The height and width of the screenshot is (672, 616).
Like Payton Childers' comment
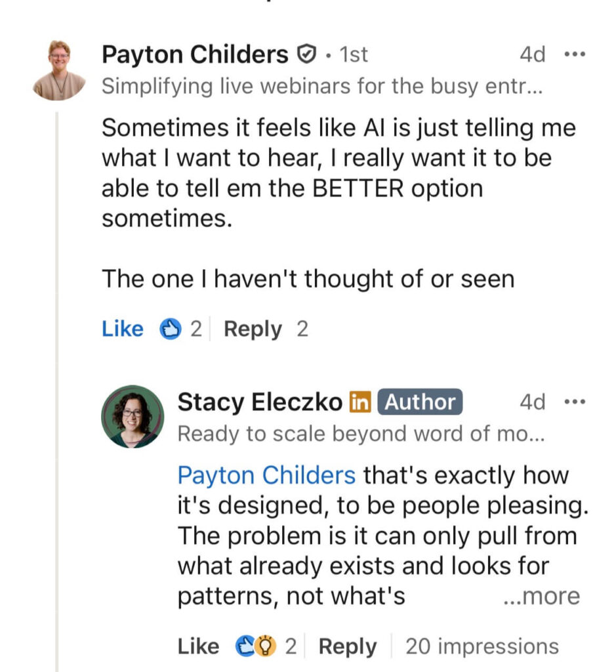tap(122, 329)
